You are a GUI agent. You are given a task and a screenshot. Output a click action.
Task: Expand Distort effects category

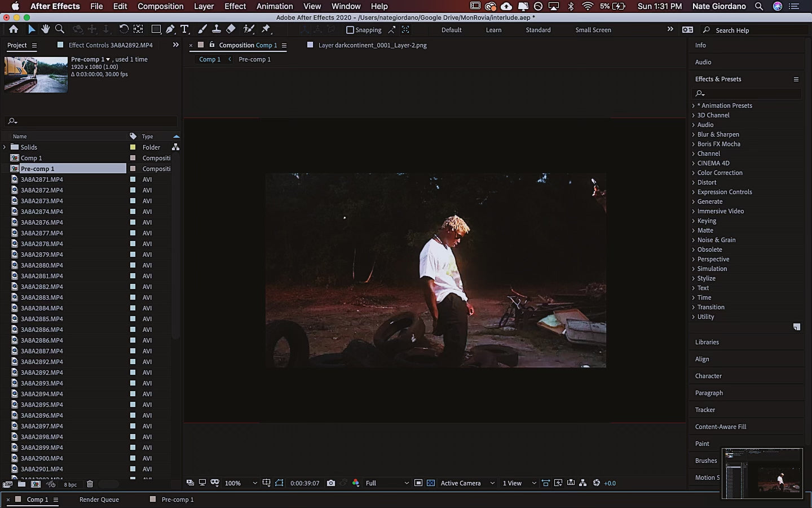click(x=694, y=182)
